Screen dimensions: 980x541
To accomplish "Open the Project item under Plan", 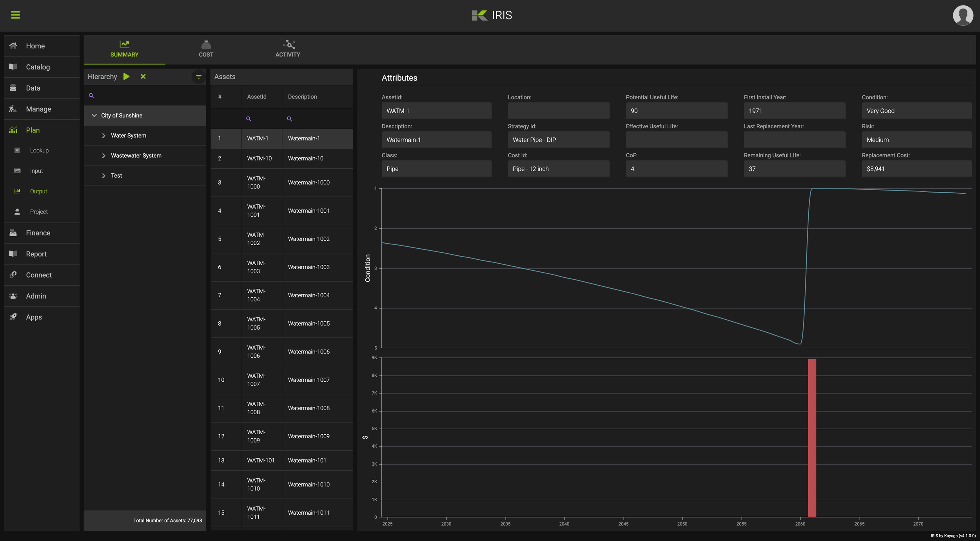I will coord(39,212).
